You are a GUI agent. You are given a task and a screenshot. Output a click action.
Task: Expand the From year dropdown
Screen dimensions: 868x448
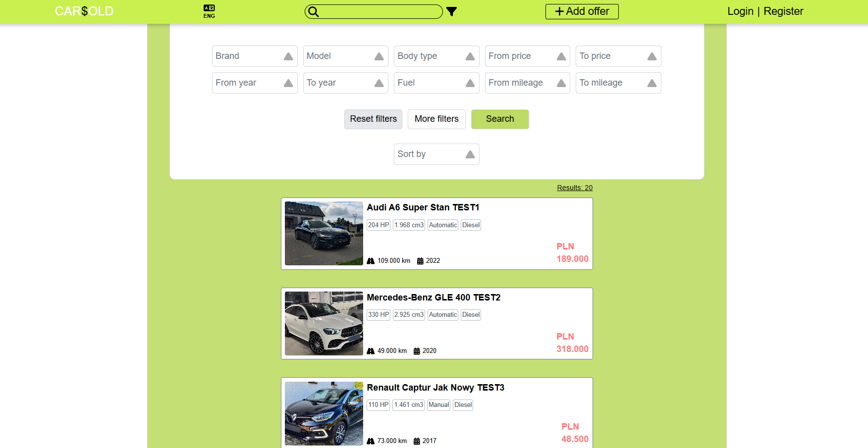click(255, 83)
